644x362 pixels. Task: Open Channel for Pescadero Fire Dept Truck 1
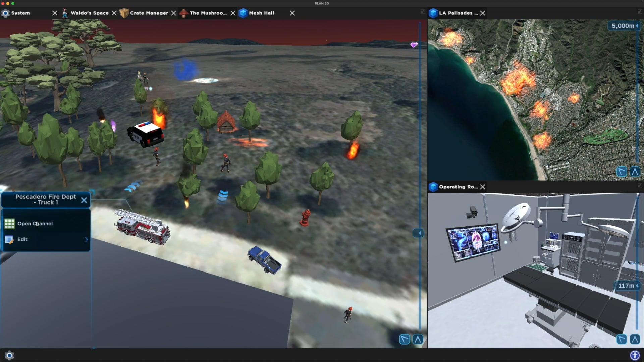tap(35, 223)
